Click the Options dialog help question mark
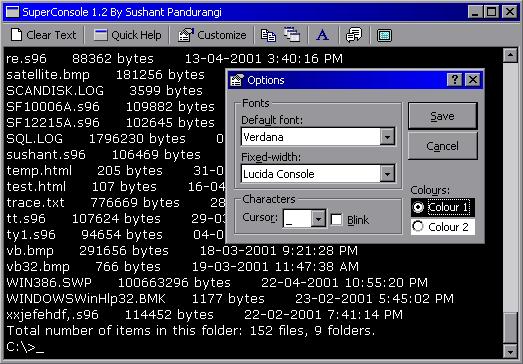 tap(454, 80)
